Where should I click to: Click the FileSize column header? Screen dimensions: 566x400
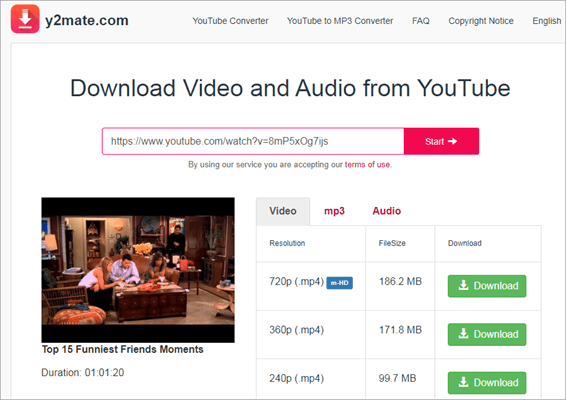[x=392, y=243]
